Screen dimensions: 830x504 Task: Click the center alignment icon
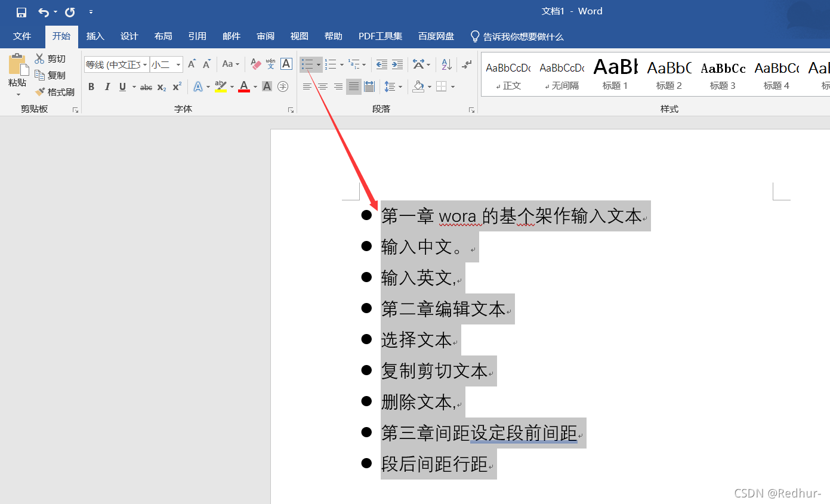(x=322, y=86)
